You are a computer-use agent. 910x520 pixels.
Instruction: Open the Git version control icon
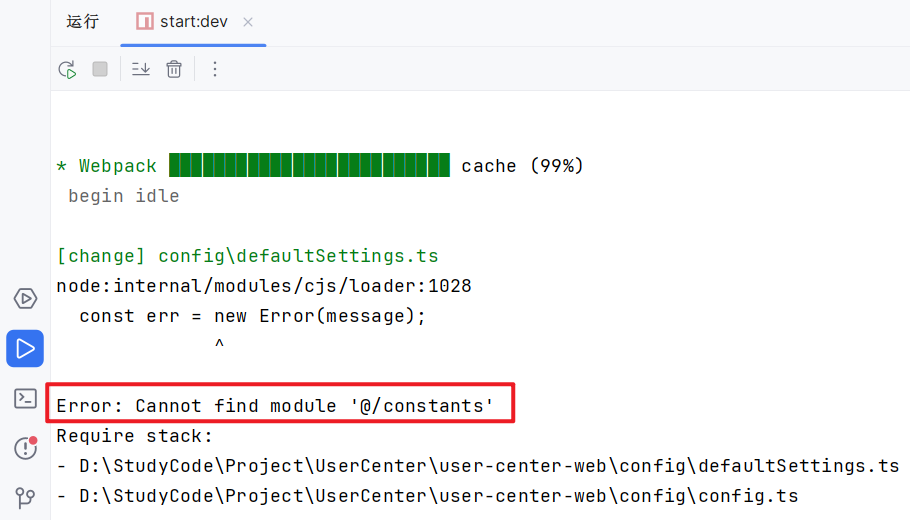25,497
